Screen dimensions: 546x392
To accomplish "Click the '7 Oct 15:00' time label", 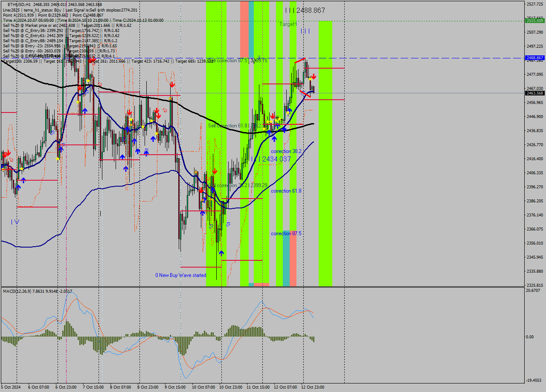I will (93, 387).
